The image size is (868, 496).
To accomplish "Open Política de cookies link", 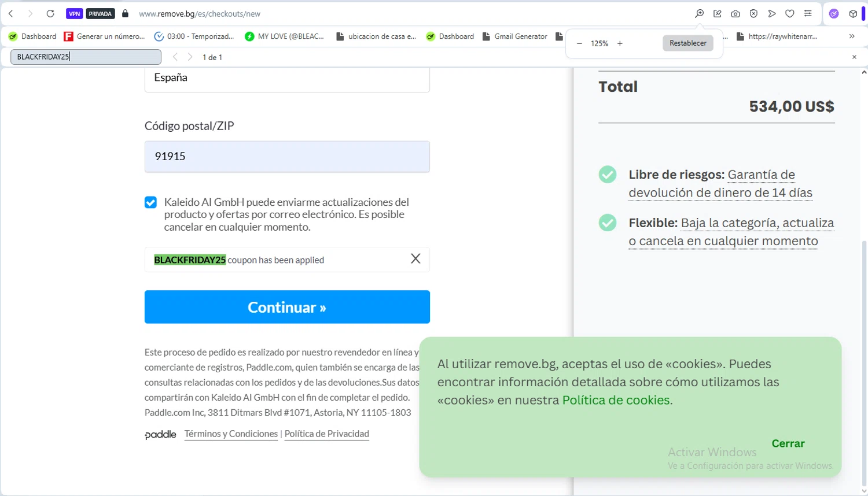I will 616,400.
